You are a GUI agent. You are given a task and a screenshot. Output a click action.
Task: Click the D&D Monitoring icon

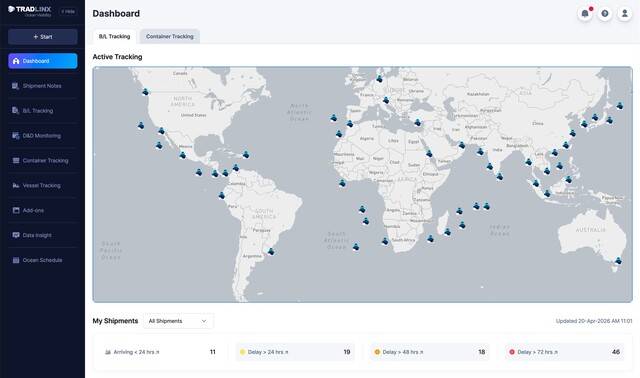(16, 136)
